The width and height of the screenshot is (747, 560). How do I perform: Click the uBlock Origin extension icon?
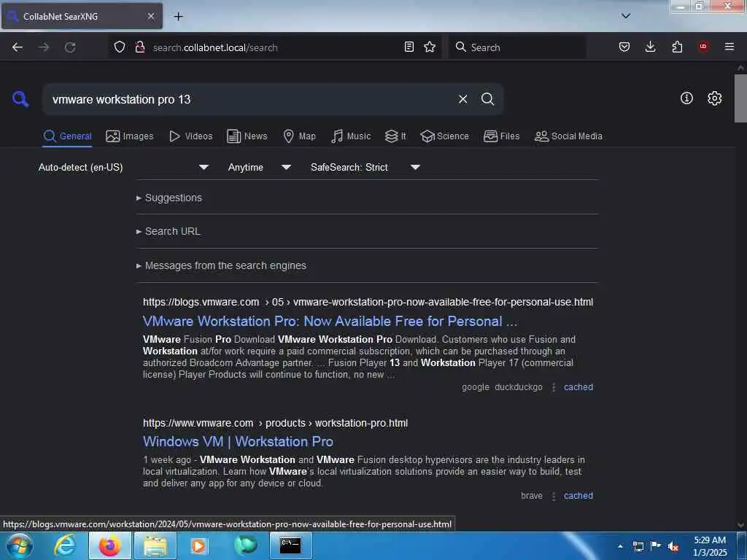tap(703, 47)
